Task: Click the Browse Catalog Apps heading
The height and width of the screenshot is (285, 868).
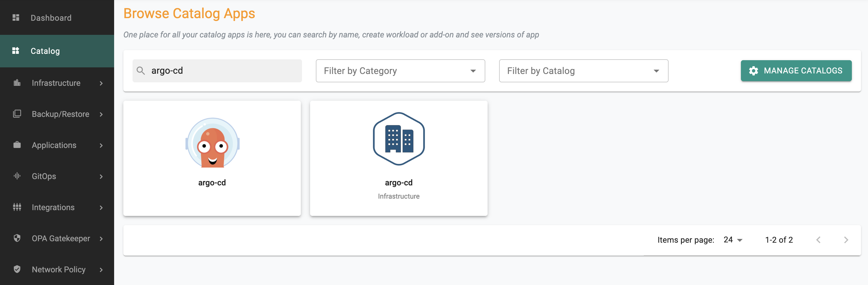Action: 189,14
